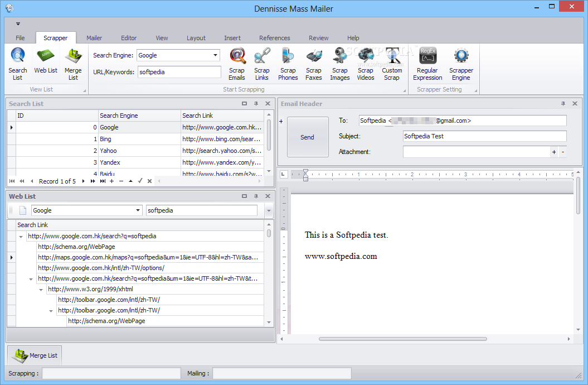
Task: Go to first record in navigator
Action: click(12, 181)
